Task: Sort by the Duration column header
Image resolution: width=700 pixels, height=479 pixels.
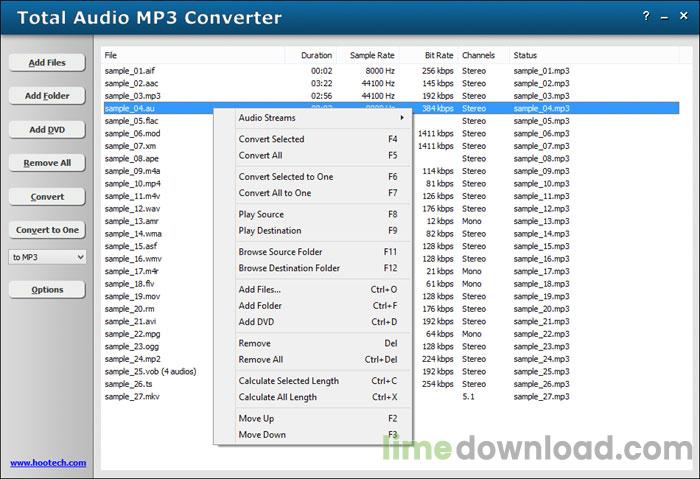Action: click(311, 55)
